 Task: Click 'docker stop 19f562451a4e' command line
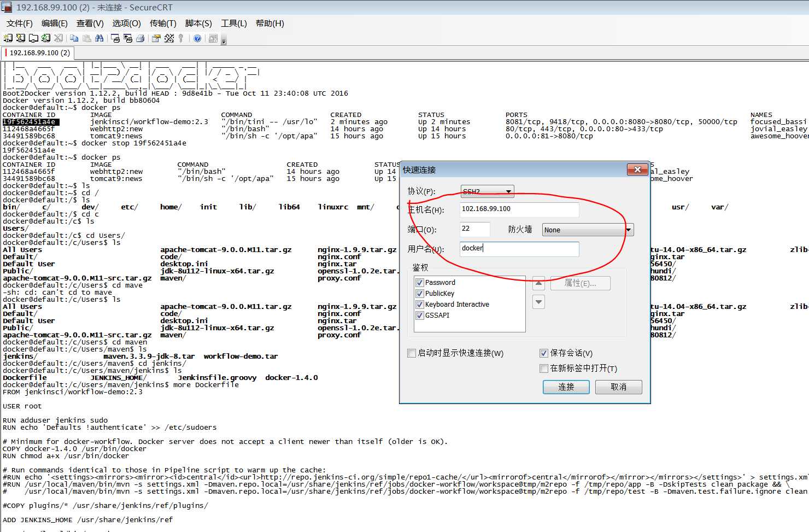click(134, 143)
